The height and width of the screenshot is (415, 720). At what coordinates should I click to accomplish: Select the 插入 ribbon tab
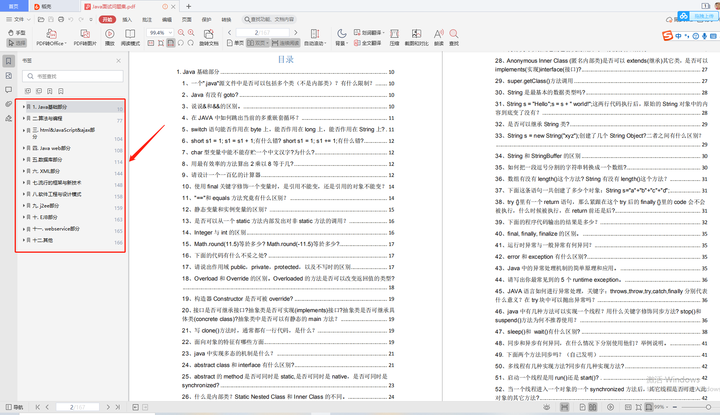click(x=127, y=19)
